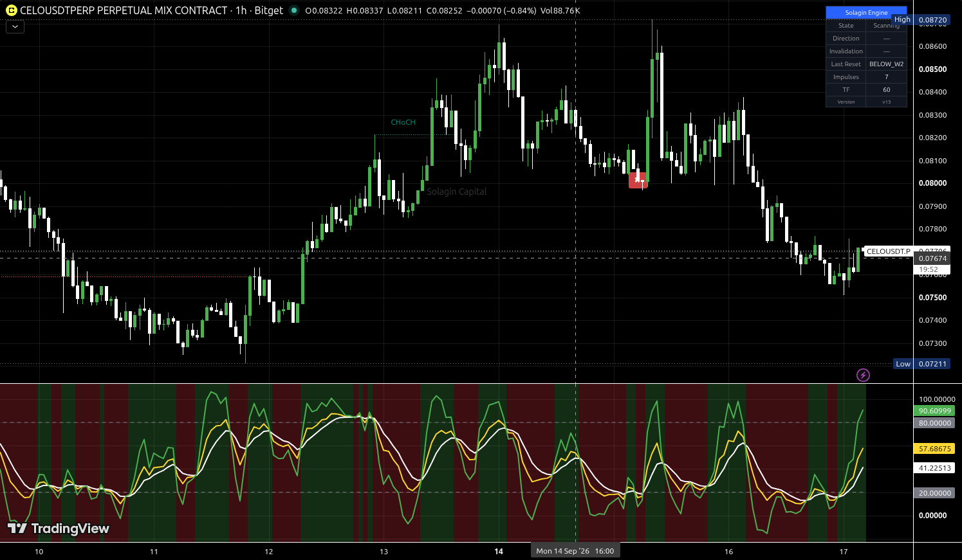This screenshot has height=560, width=962.
Task: Click date 12 on time axis
Action: (x=269, y=552)
